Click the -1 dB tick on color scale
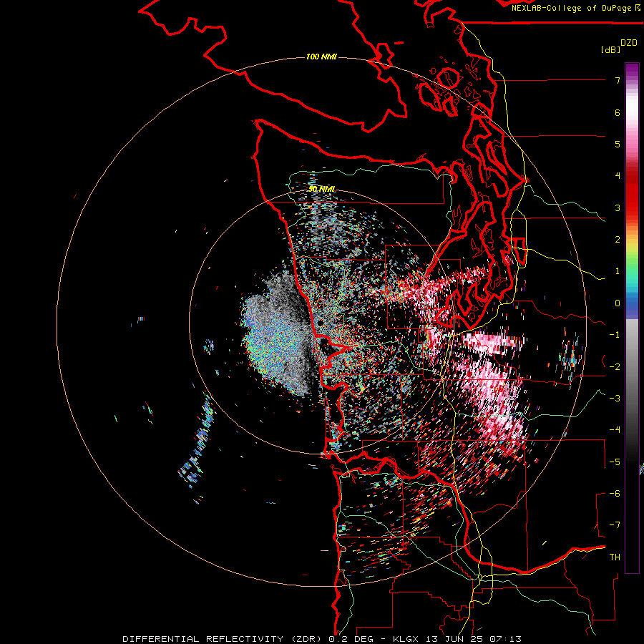 coord(615,335)
